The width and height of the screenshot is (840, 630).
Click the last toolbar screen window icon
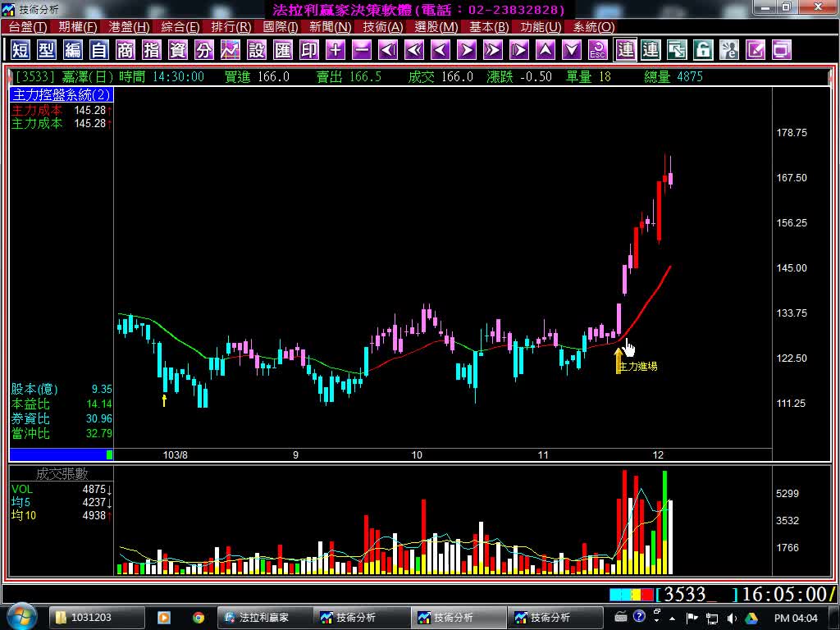[782, 50]
